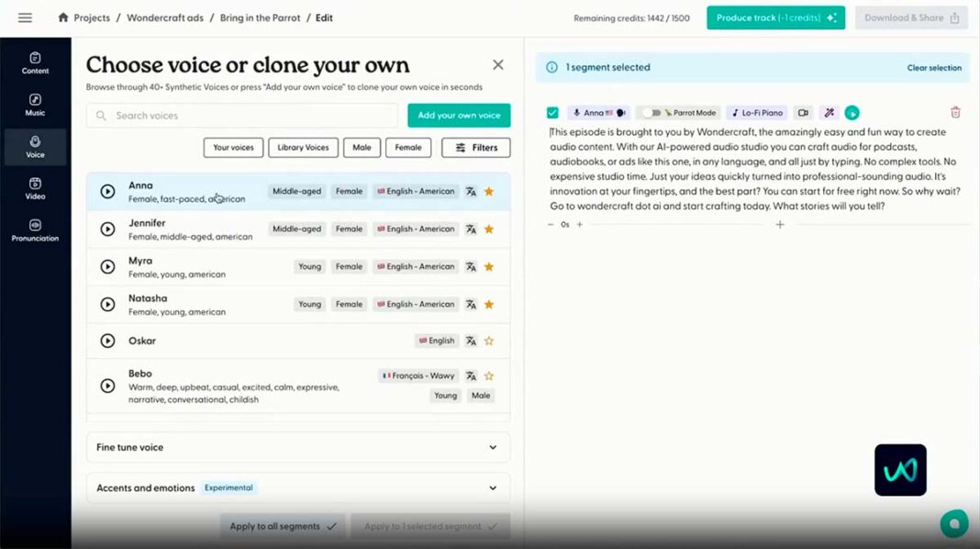Open the Video panel in the sidebar
Viewport: 980px width, 549px height.
coord(35,188)
